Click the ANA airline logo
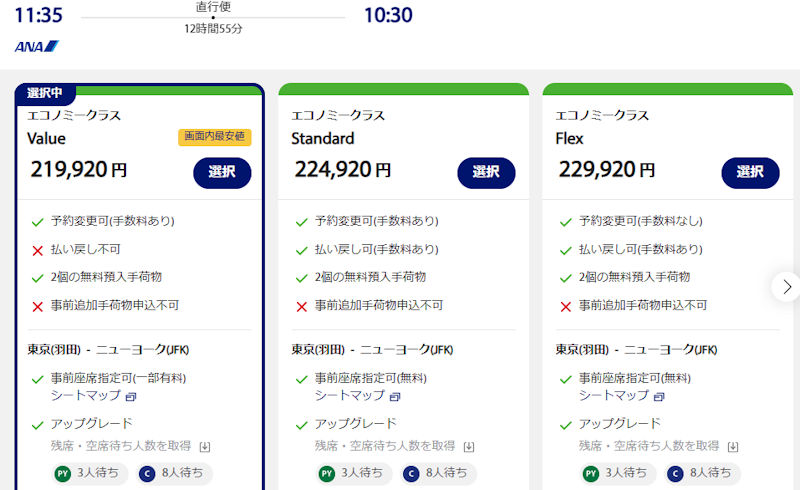Viewport: 800px width, 490px height. click(37, 46)
